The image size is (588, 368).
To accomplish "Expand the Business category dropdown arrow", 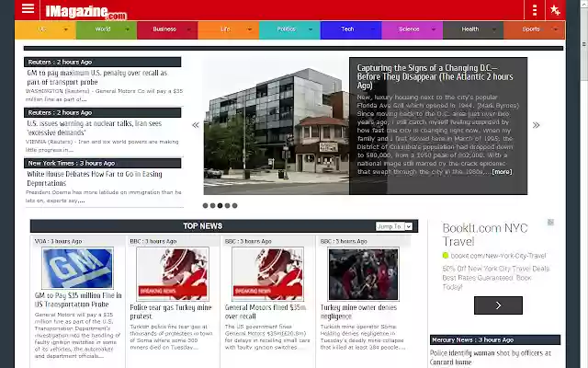I will tap(188, 29).
